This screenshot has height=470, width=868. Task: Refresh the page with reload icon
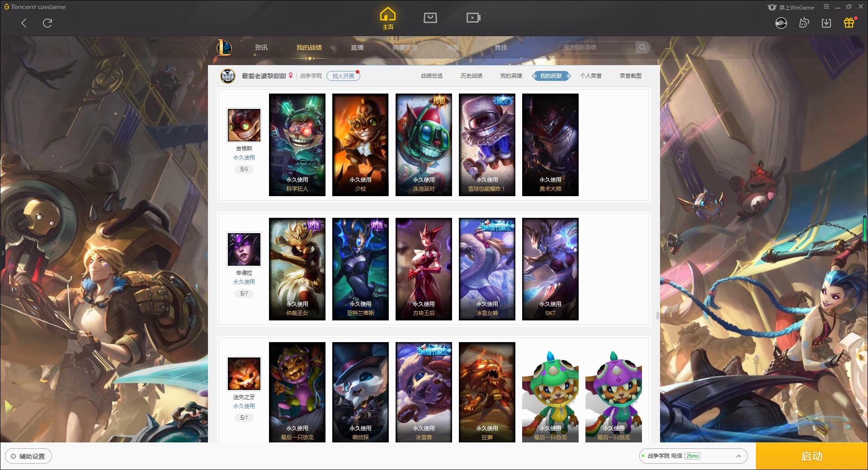pyautogui.click(x=47, y=23)
